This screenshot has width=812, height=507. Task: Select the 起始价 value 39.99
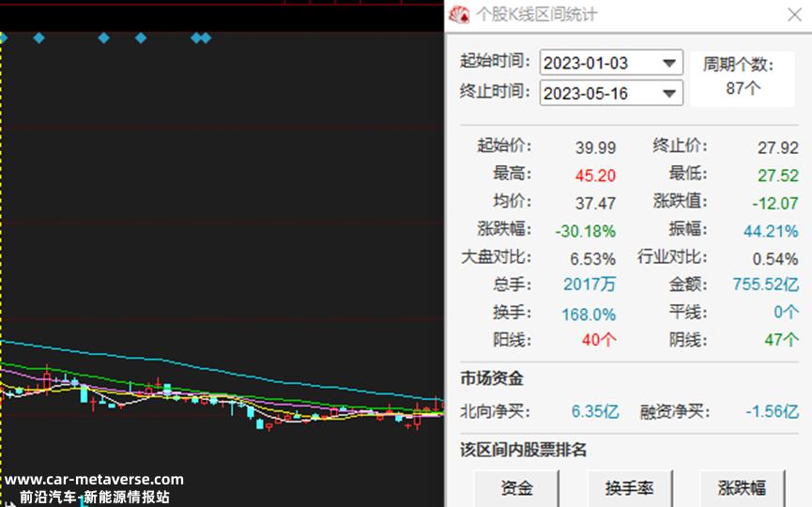point(595,148)
